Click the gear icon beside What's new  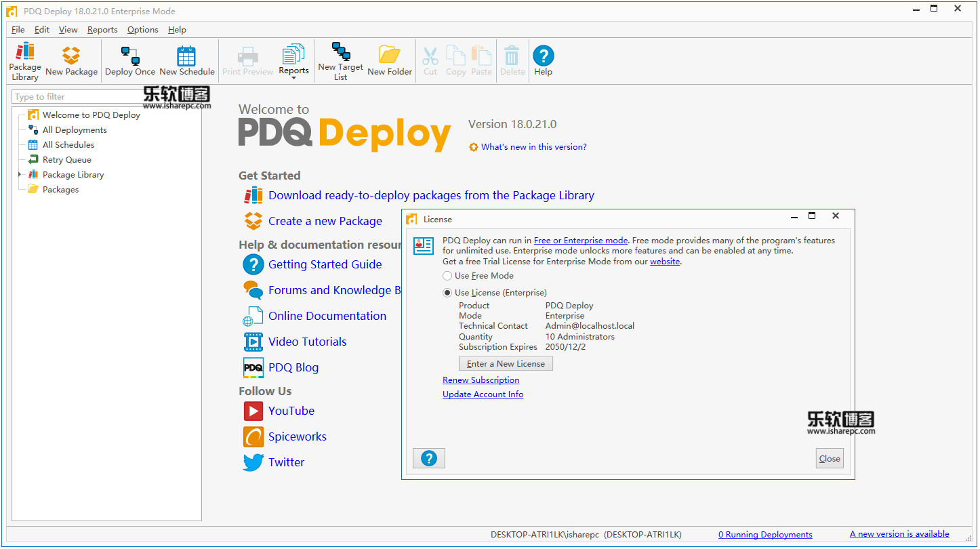pos(474,147)
